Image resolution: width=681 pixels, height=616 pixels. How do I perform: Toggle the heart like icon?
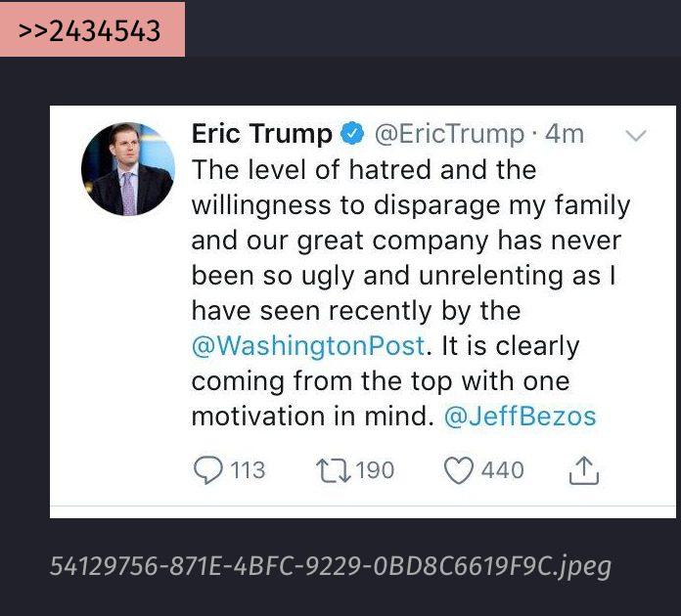click(x=458, y=471)
